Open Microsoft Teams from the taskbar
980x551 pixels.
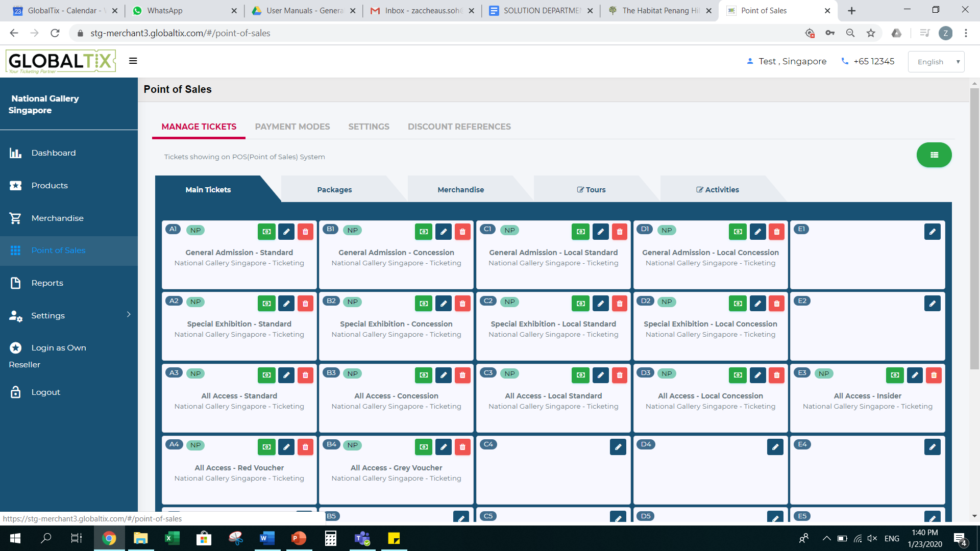[x=362, y=538]
